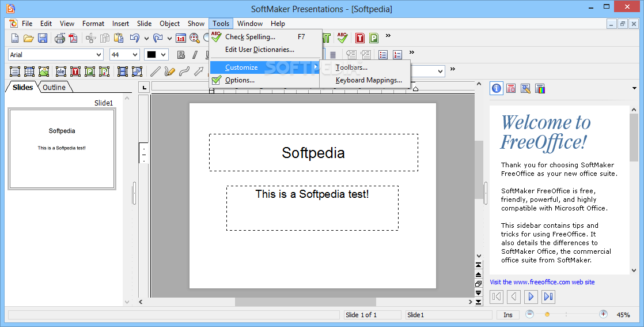
Task: Open the Arial font name dropdown
Action: pyautogui.click(x=99, y=55)
